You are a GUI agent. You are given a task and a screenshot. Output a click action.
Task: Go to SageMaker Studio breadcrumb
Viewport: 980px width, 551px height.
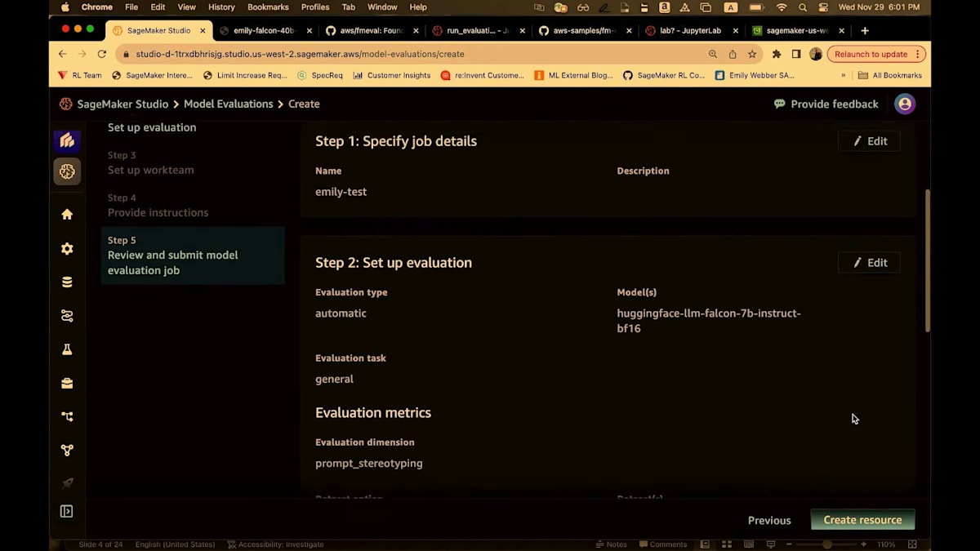click(x=122, y=104)
